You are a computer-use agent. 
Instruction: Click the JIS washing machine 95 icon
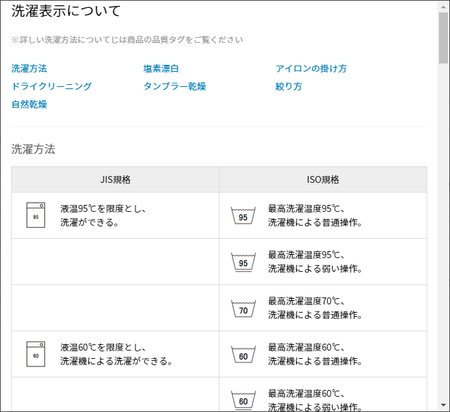36,215
